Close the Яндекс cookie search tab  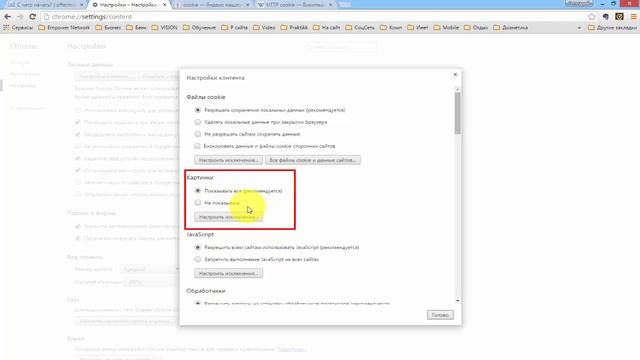[x=248, y=5]
